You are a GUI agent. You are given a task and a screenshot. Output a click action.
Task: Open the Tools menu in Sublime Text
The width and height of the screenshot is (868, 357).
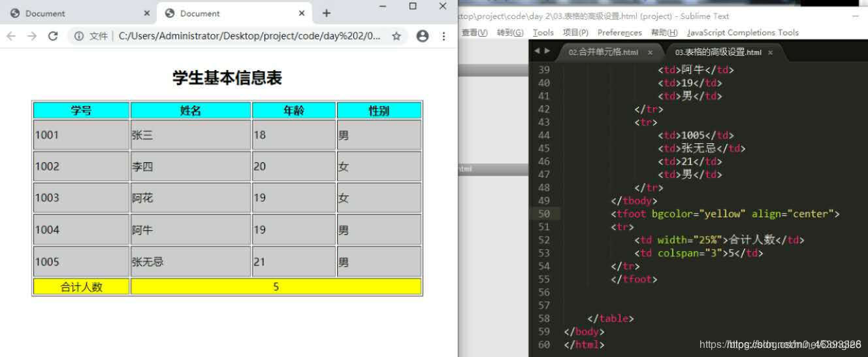coord(543,33)
